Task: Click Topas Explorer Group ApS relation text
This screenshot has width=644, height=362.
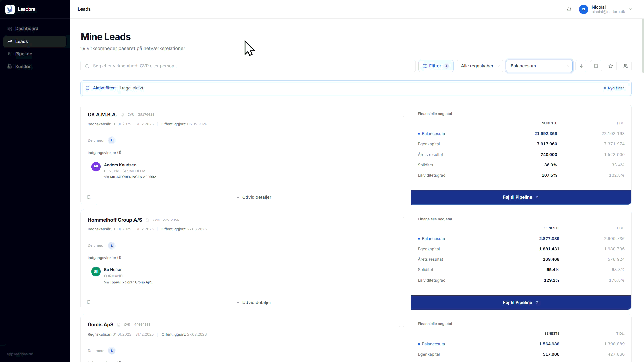Action: (131, 282)
